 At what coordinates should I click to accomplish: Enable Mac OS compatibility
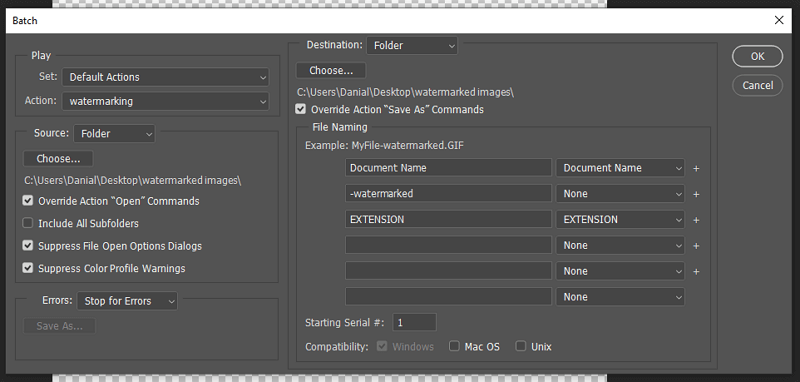click(x=454, y=346)
